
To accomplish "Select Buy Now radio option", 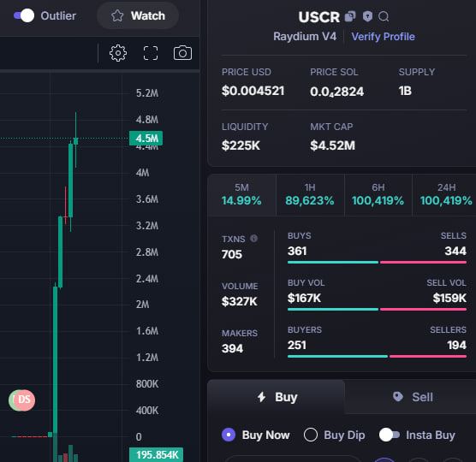I will [x=229, y=435].
